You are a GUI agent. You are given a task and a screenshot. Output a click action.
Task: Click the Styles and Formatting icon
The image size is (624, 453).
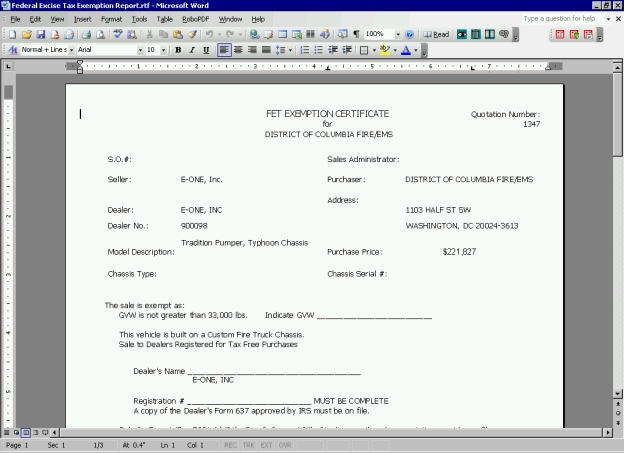13,50
